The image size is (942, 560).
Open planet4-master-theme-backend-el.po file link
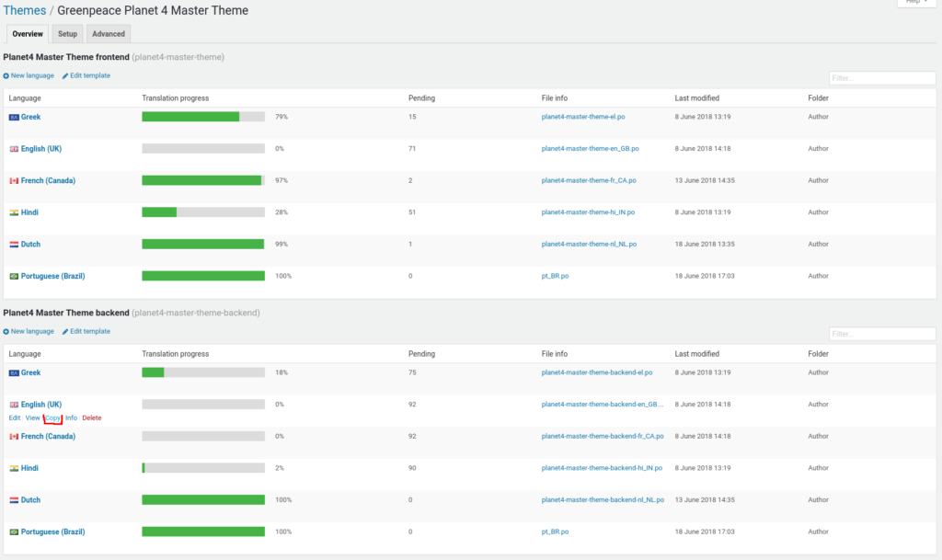coord(596,372)
